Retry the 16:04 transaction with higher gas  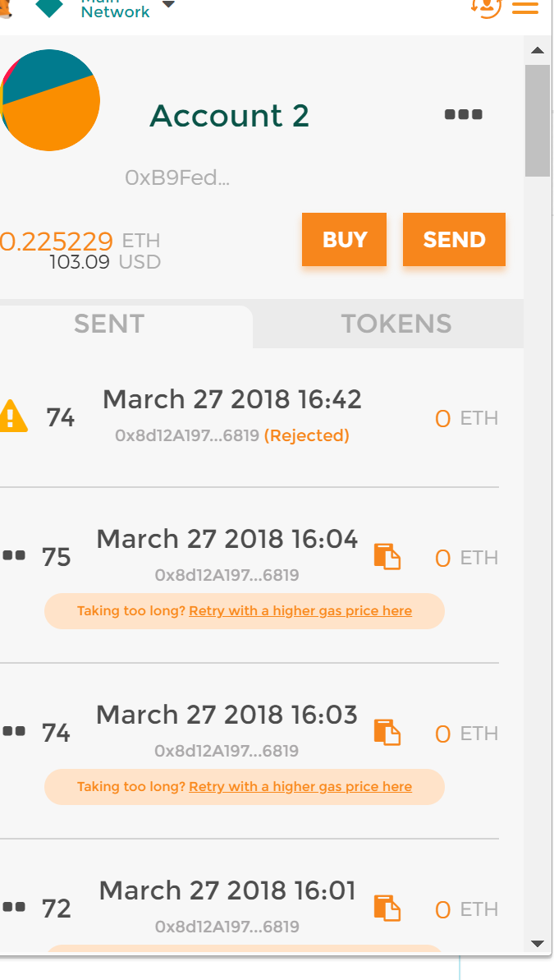[300, 610]
